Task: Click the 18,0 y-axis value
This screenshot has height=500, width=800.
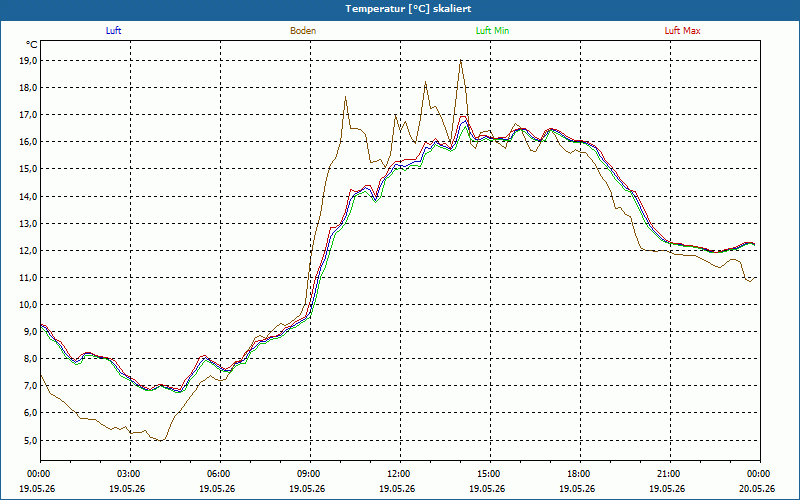Action: [x=28, y=88]
